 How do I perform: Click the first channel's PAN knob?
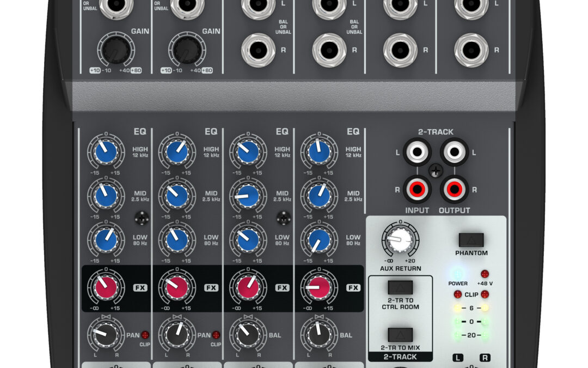pos(106,335)
